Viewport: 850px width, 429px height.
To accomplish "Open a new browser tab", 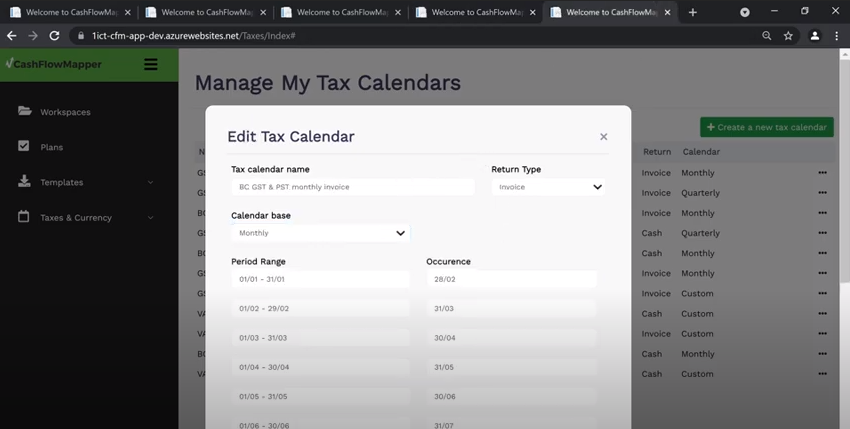I will point(692,12).
